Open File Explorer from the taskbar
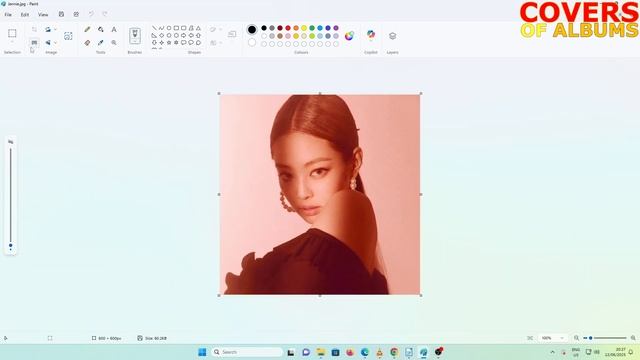640x360 pixels. pyautogui.click(x=321, y=352)
